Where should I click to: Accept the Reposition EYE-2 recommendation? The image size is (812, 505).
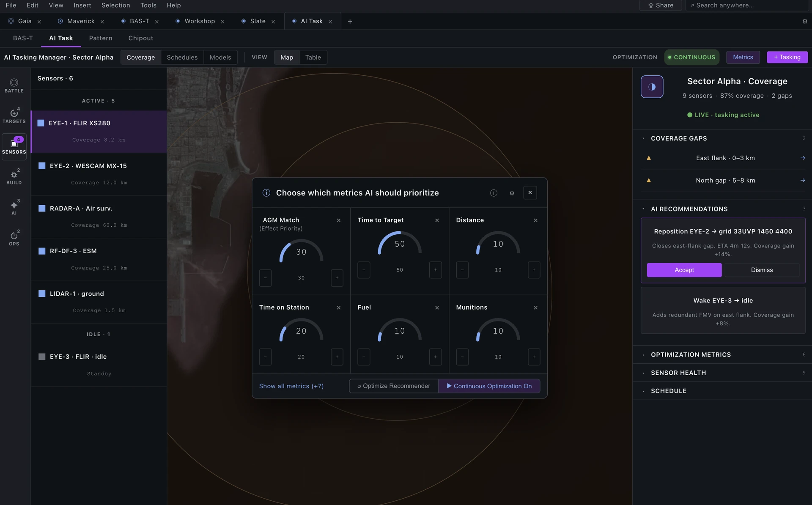[684, 270]
